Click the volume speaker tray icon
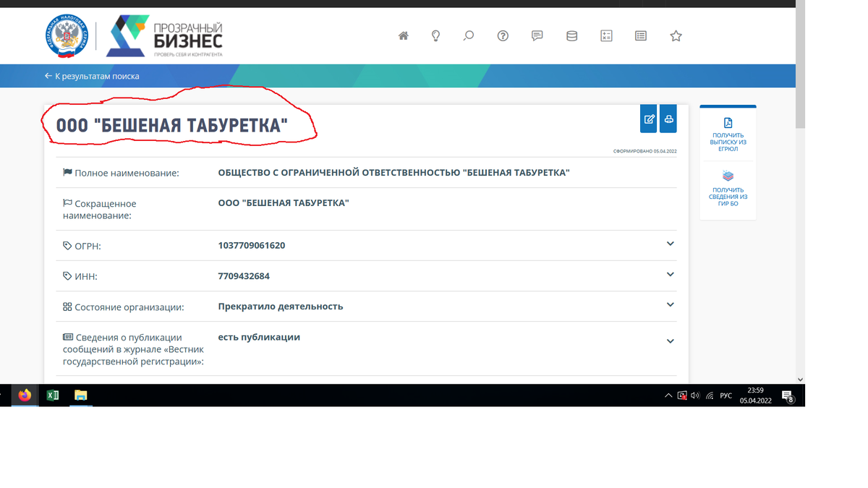This screenshot has width=868, height=488. click(695, 395)
